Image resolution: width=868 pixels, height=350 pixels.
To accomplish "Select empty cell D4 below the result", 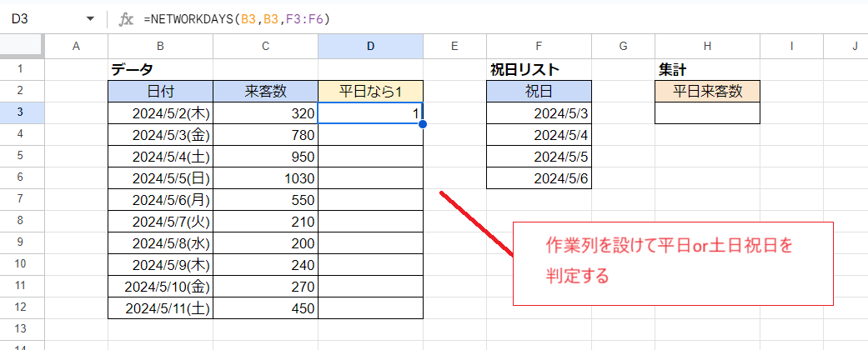I will coord(371,134).
